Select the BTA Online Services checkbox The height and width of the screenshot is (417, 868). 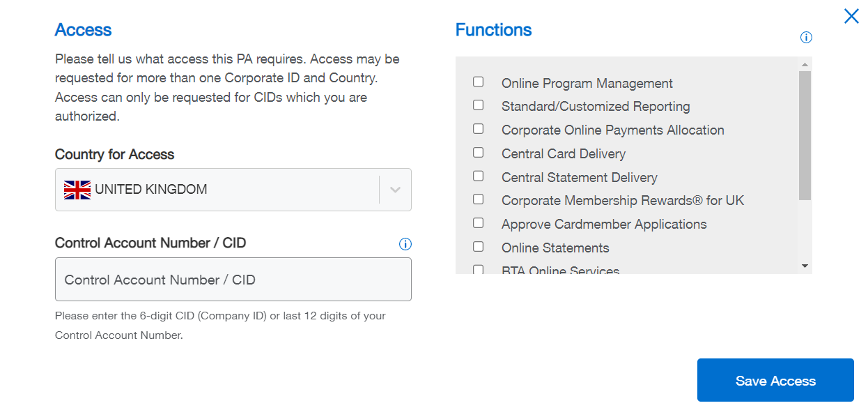click(479, 270)
